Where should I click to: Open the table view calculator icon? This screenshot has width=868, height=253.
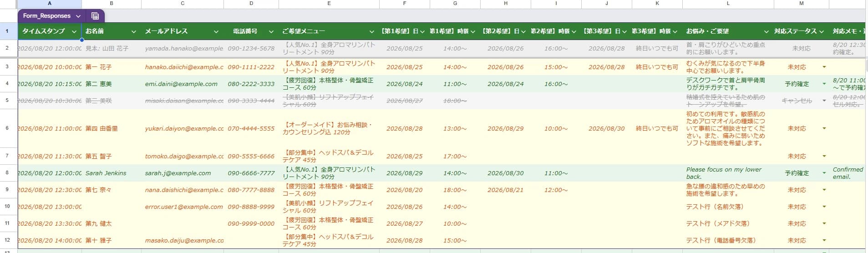[x=95, y=16]
